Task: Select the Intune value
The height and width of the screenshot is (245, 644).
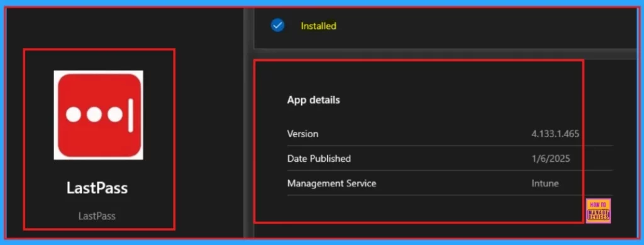Action: 545,183
